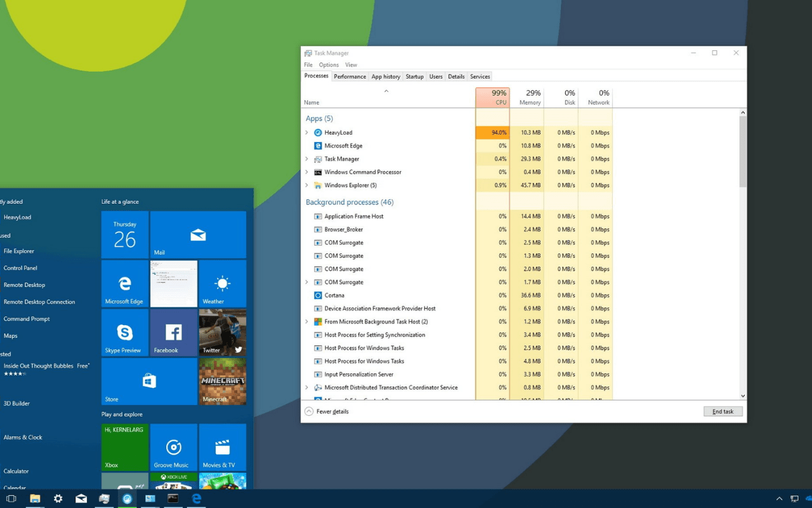Screen dimensions: 812x508
Task: Click the Task View taskbar icon
Action: pos(11,498)
